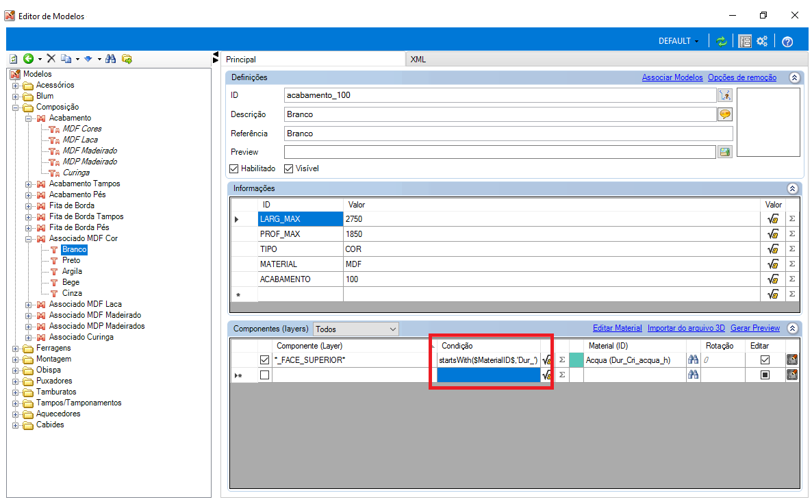Open the list panel icon in header
Screen dimensions: 812x504
pos(745,42)
